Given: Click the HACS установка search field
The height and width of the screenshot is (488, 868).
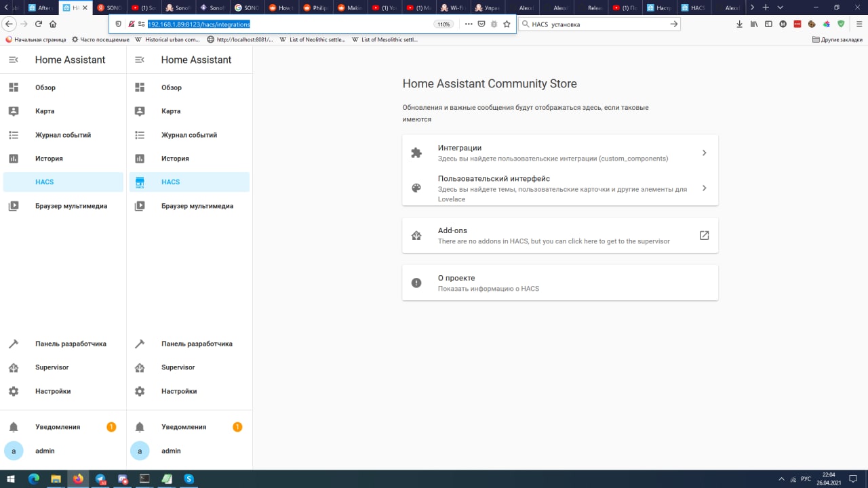Looking at the screenshot, I should pyautogui.click(x=599, y=24).
